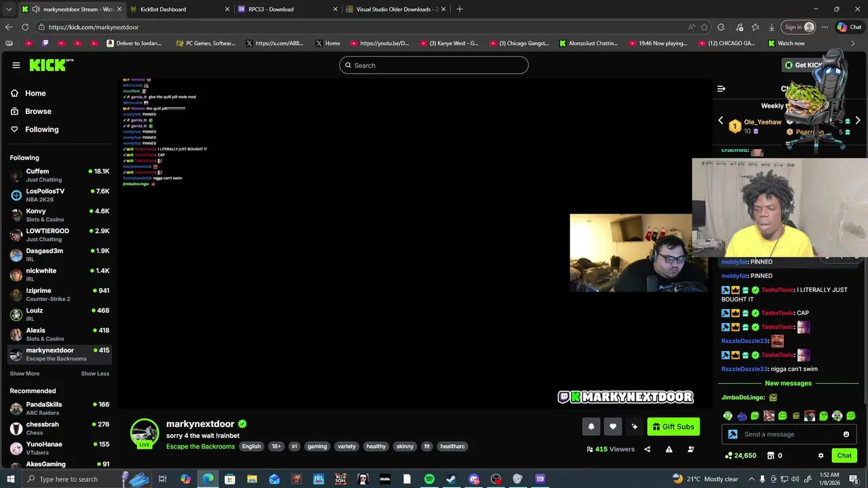This screenshot has height=488, width=868.
Task: Open LosPollosTV channel in Following list
Action: (60, 195)
